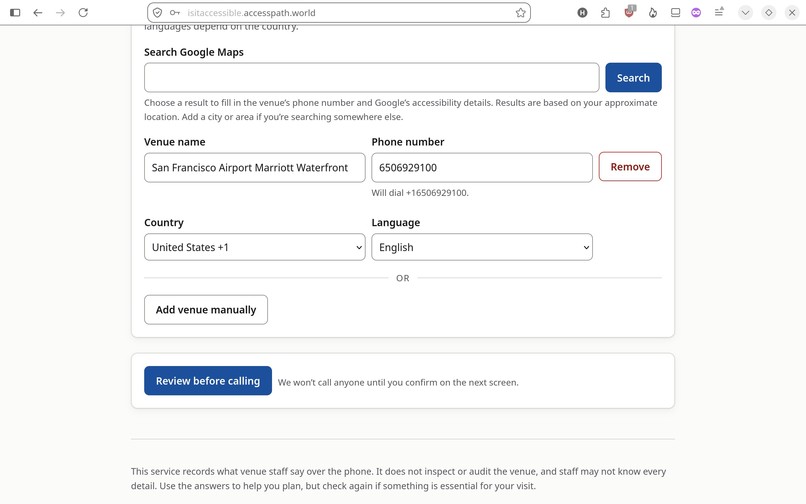Open the red shield extension with badge
This screenshot has height=504, width=806.
(629, 12)
